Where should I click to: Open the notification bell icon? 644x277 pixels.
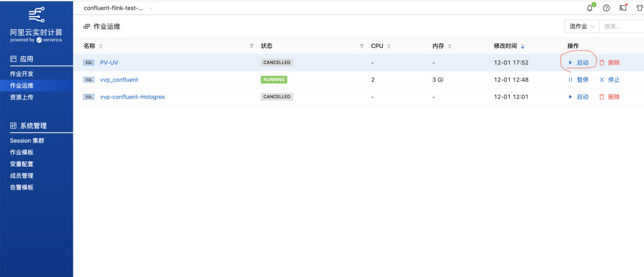coord(590,7)
